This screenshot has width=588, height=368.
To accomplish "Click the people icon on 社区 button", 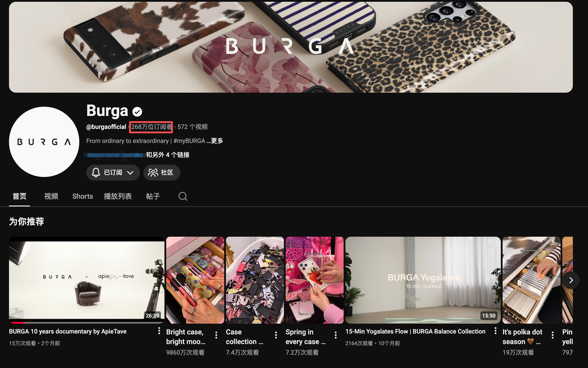I will [x=153, y=173].
